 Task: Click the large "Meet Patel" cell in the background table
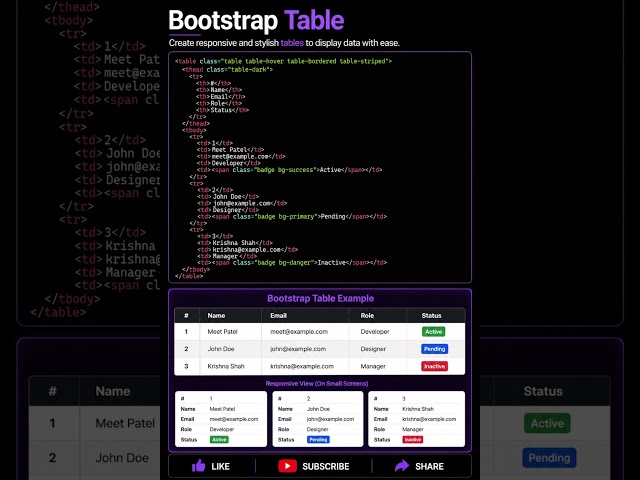tap(125, 423)
